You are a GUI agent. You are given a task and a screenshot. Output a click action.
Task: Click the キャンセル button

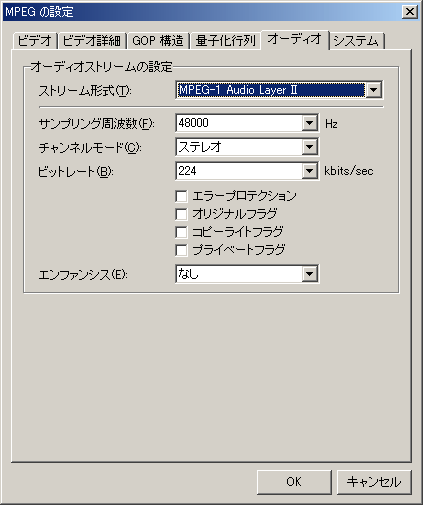pyautogui.click(x=374, y=482)
